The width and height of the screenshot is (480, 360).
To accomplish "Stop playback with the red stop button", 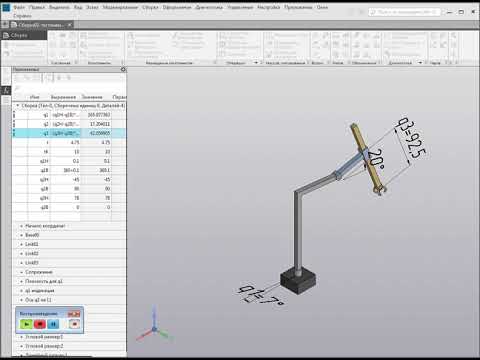I will [x=40, y=324].
